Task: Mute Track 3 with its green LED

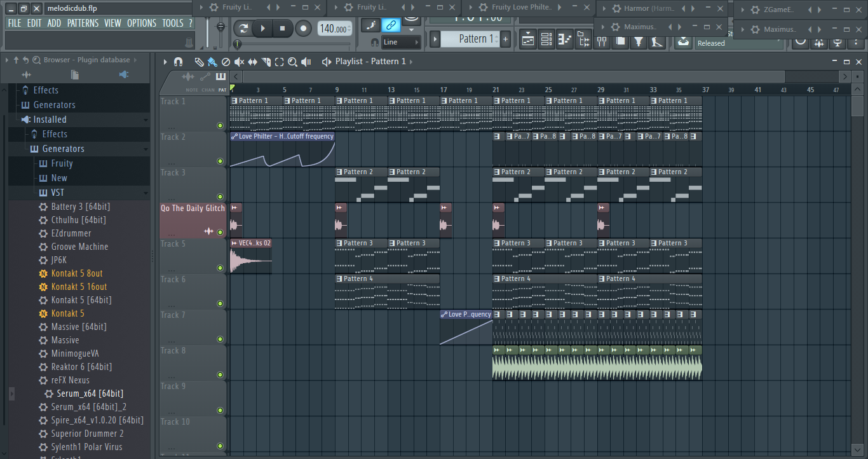Action: point(220,196)
